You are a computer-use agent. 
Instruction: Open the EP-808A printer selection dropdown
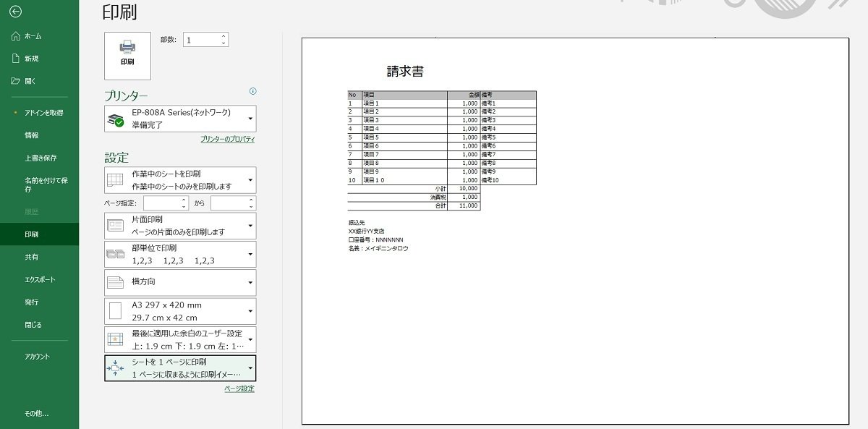(x=250, y=118)
